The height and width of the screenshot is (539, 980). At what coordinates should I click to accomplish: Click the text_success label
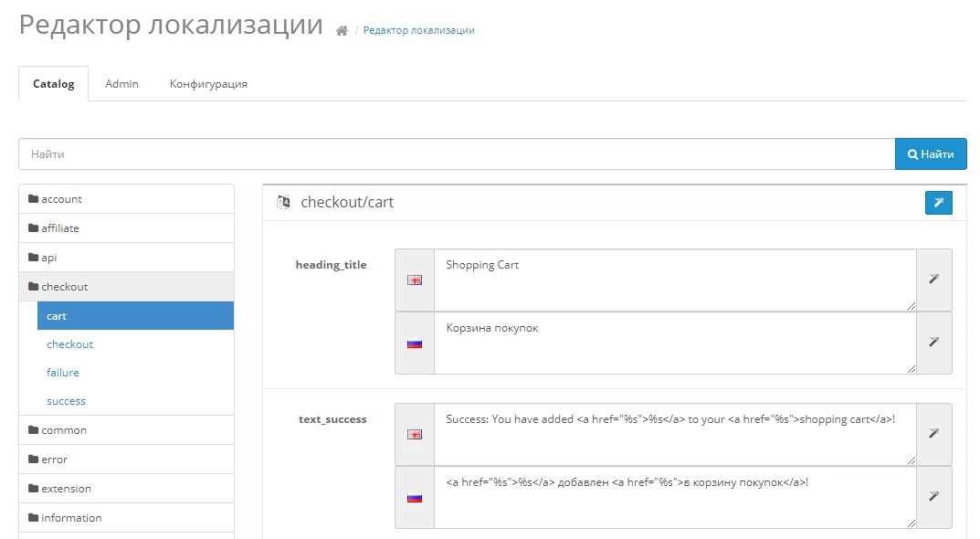[x=332, y=419]
